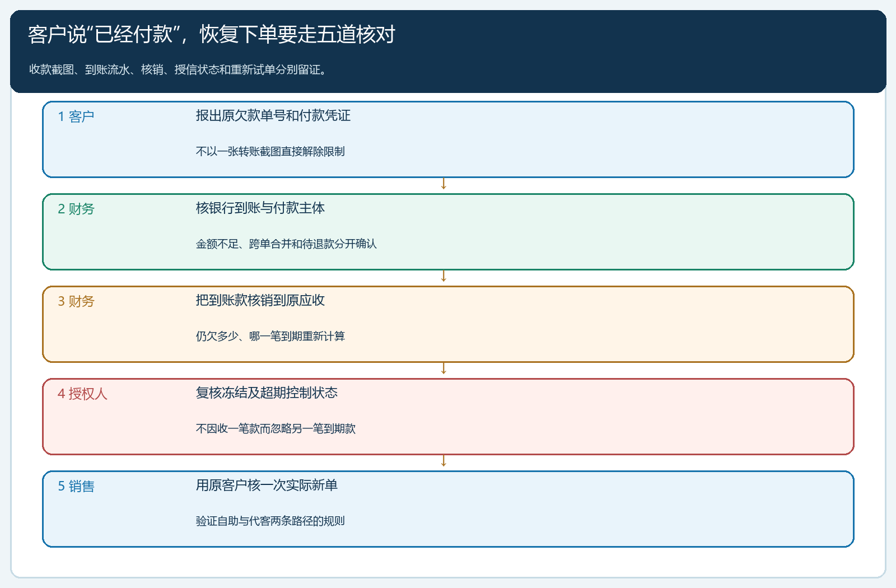Screen dimensions: 896x588
Task: Click the step label 5 销售
Action: click(x=76, y=486)
